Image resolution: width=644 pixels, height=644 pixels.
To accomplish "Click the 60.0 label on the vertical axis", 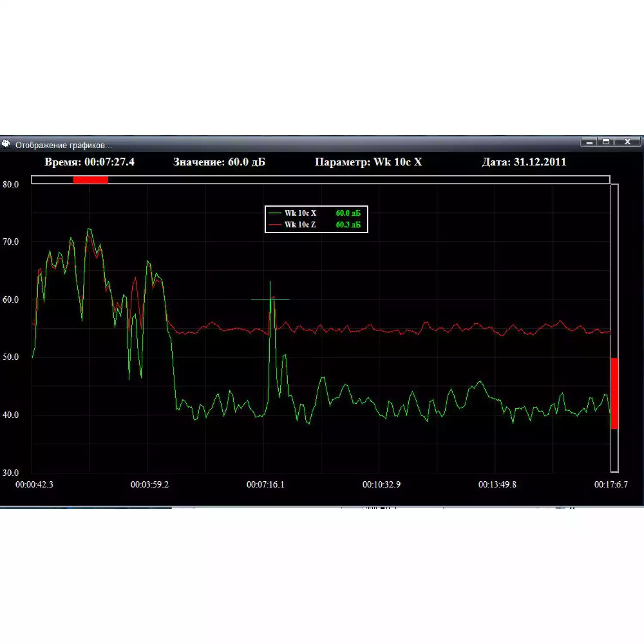I will click(x=11, y=300).
